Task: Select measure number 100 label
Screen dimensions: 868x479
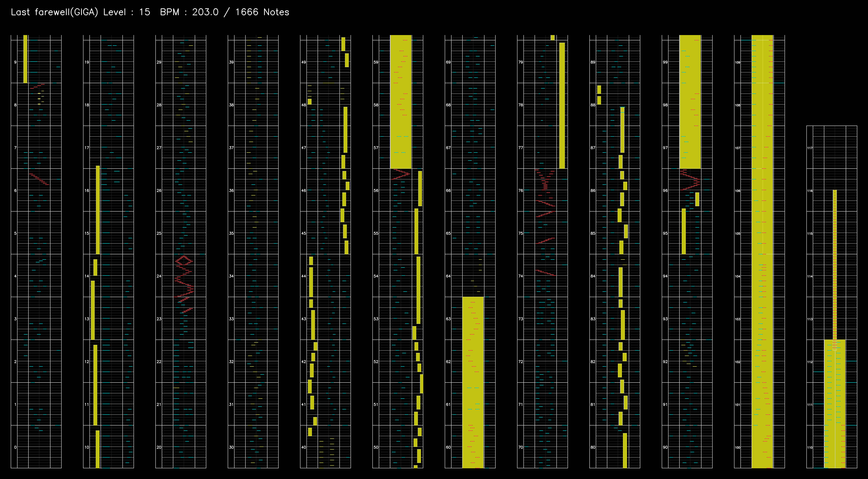Action: coord(738,447)
